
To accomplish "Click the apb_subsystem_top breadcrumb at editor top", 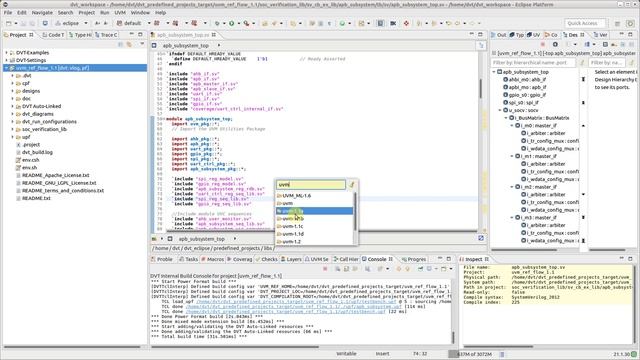I will tap(186, 45).
